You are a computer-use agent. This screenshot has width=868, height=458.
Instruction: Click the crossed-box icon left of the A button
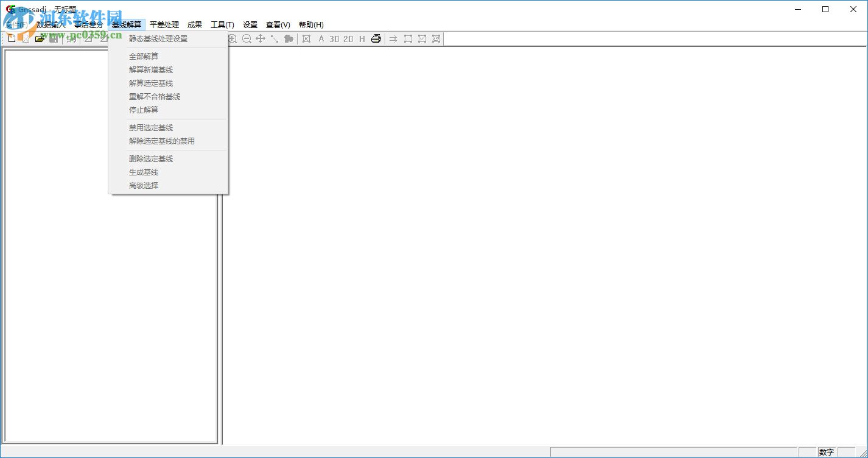click(x=306, y=39)
